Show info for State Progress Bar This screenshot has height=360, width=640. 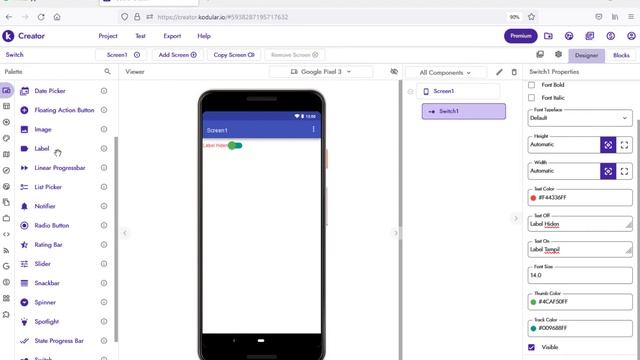pyautogui.click(x=104, y=340)
